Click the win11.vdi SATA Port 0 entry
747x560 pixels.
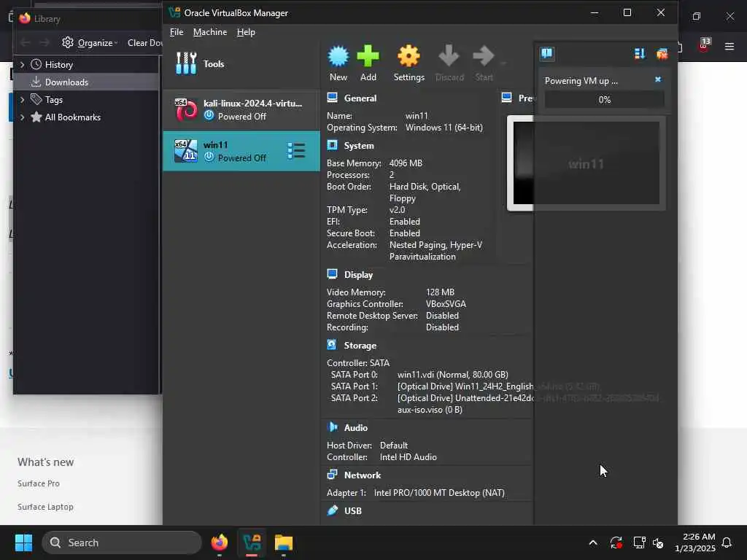point(452,374)
